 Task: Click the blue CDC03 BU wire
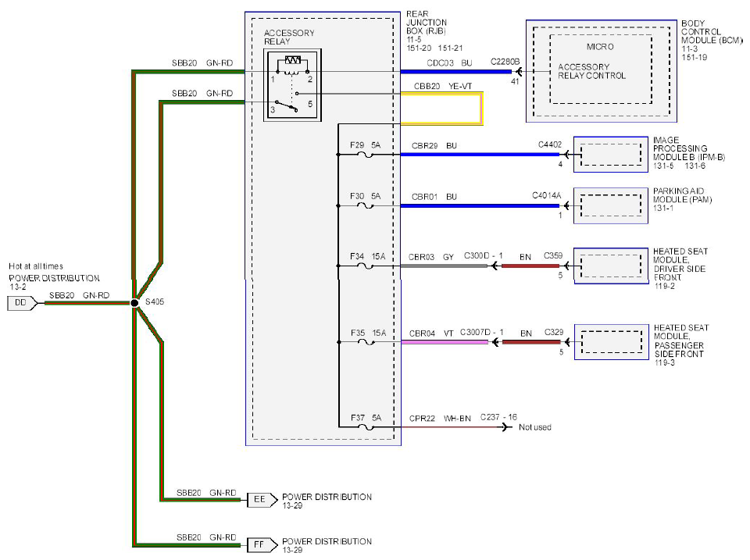pyautogui.click(x=455, y=72)
